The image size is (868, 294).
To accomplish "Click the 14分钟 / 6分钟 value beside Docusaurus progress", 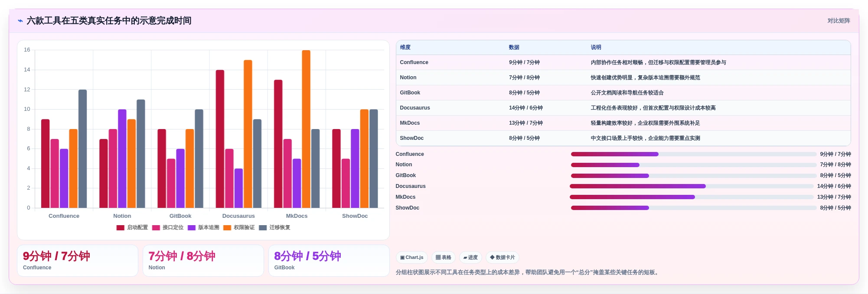I will tap(834, 186).
